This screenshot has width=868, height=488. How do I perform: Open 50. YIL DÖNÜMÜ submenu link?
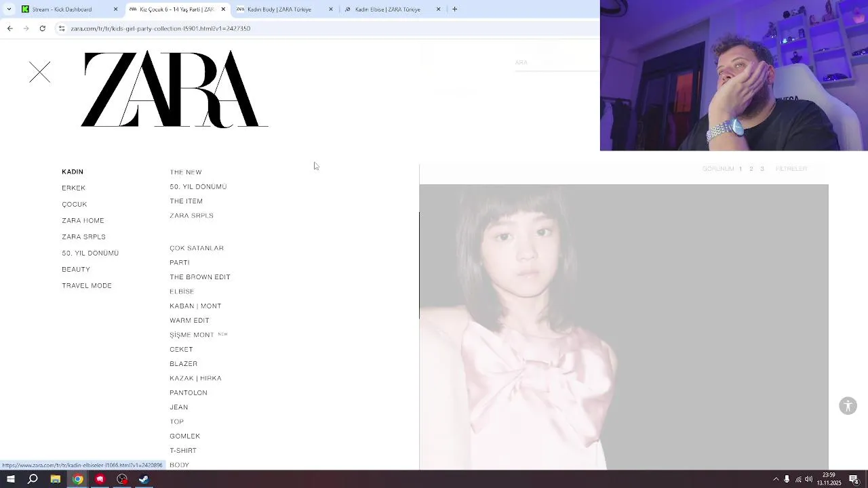(198, 187)
